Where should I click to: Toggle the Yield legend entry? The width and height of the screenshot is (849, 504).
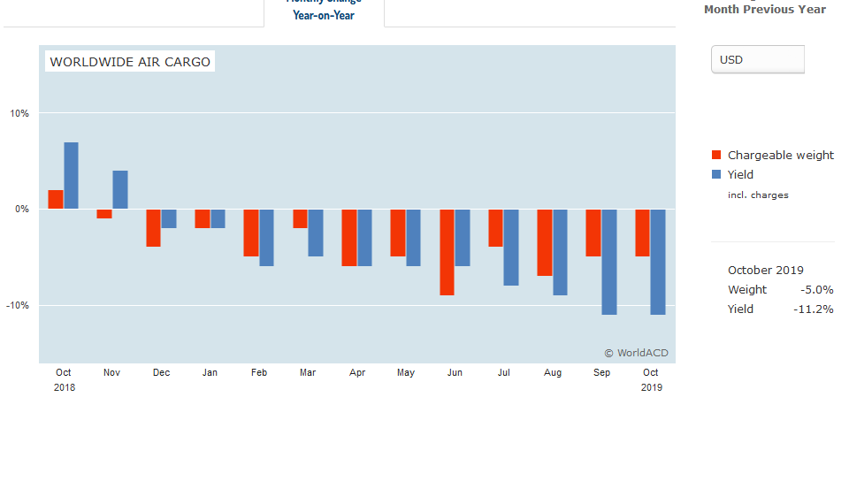coord(740,174)
